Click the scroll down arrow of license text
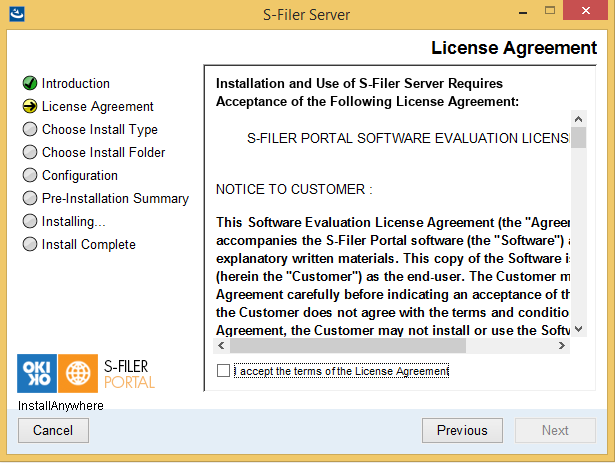615x463 pixels. [579, 329]
